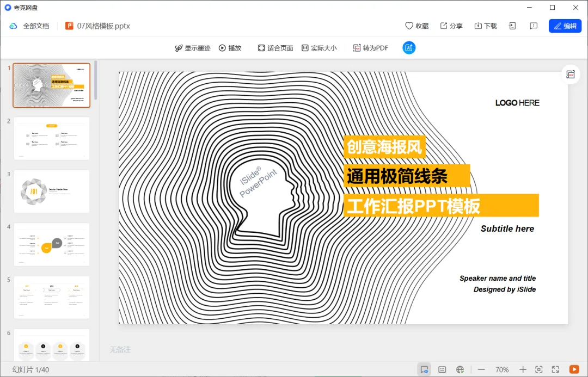
Task: Click the globe language icon
Action: coord(460,369)
